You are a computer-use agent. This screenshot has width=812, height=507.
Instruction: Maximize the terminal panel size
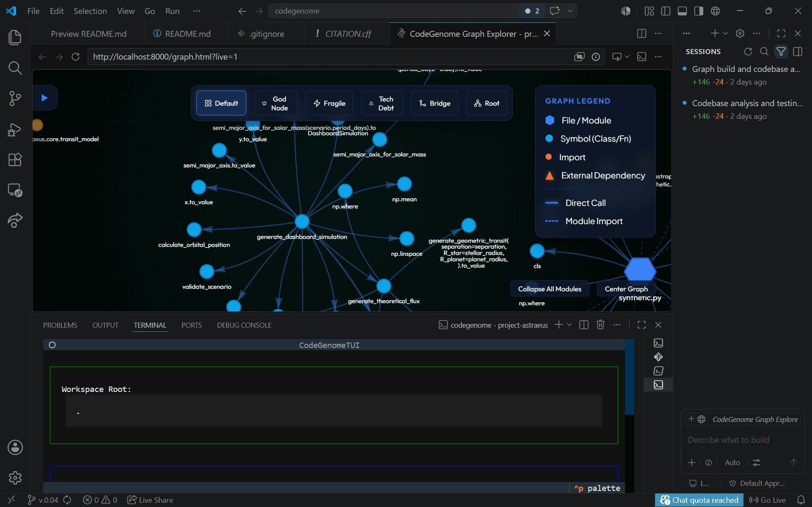pos(641,325)
